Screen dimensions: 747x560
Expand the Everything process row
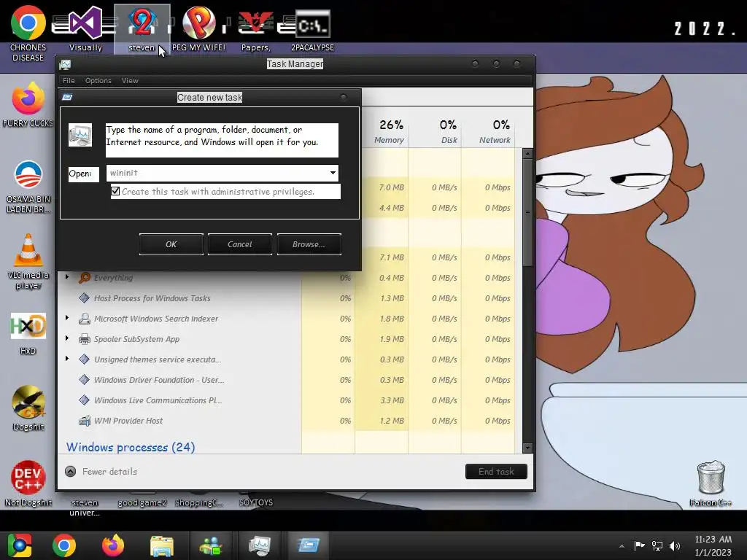(x=67, y=277)
